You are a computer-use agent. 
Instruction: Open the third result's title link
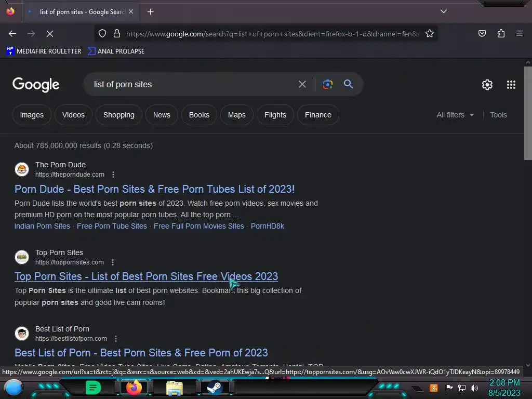pos(141,353)
